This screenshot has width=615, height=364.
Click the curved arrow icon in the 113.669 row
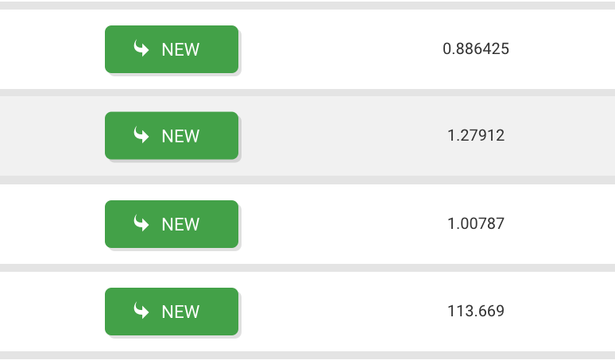pos(141,310)
